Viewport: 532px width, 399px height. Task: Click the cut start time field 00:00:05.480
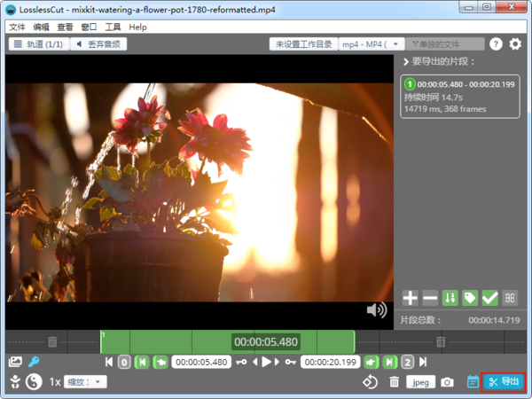201,362
